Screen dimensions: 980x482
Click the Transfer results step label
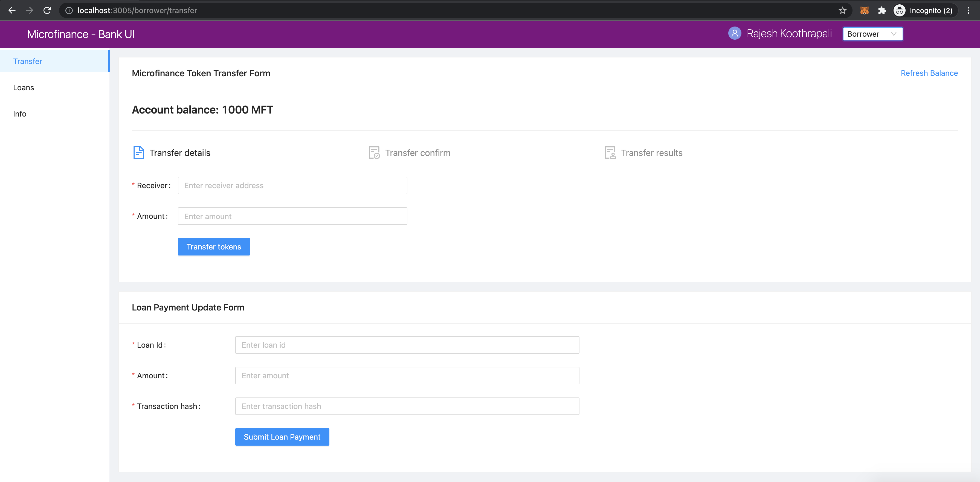[652, 153]
